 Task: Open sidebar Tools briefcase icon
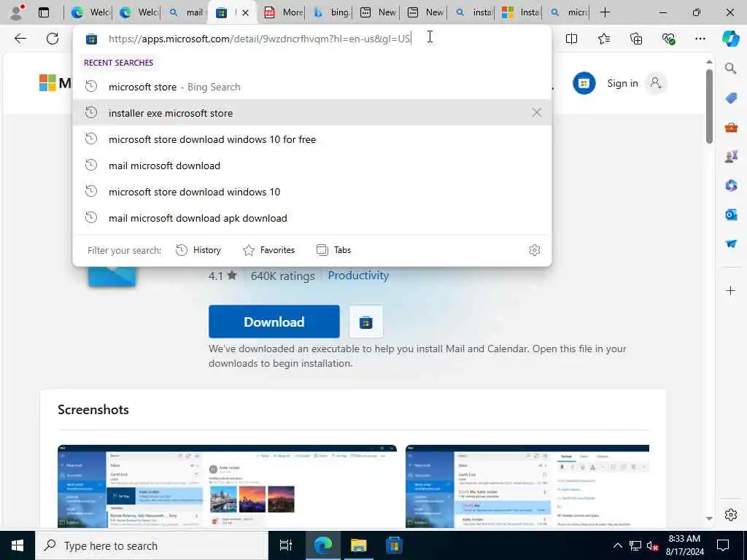[731, 127]
